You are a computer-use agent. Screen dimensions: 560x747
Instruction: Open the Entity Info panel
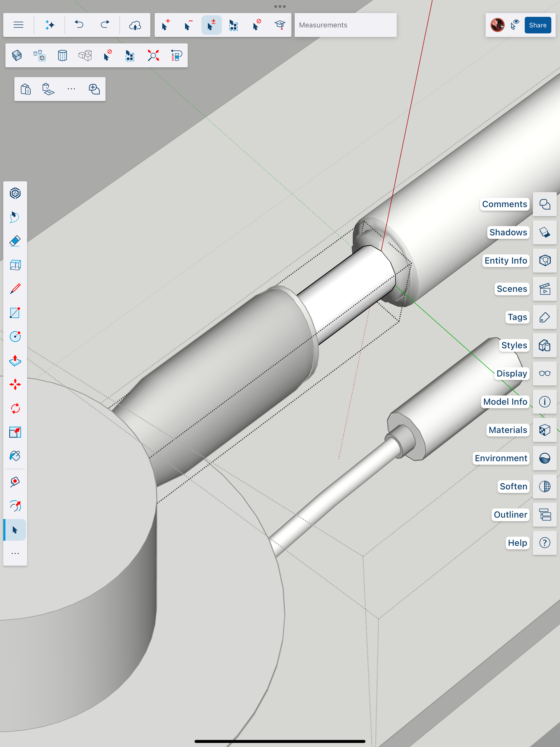pyautogui.click(x=545, y=261)
